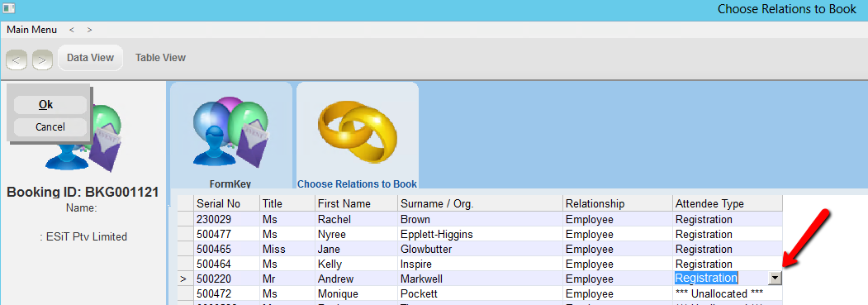Switch to Data View tab

(90, 58)
